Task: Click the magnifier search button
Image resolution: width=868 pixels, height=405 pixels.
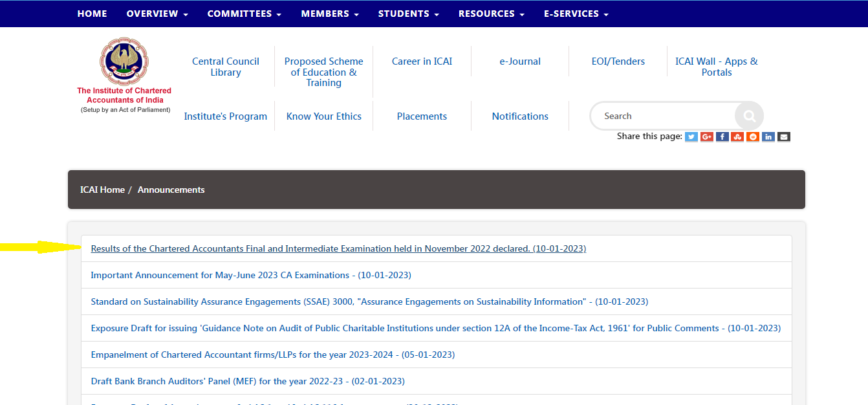Action: click(x=749, y=116)
